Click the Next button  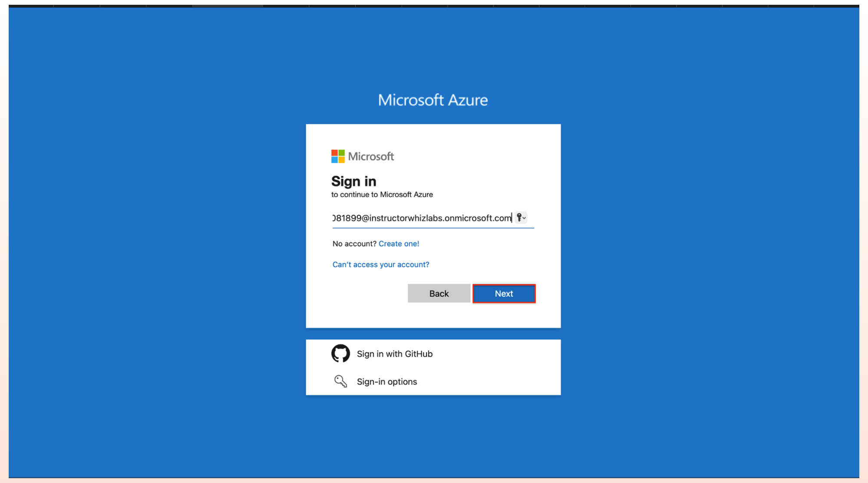[504, 293]
